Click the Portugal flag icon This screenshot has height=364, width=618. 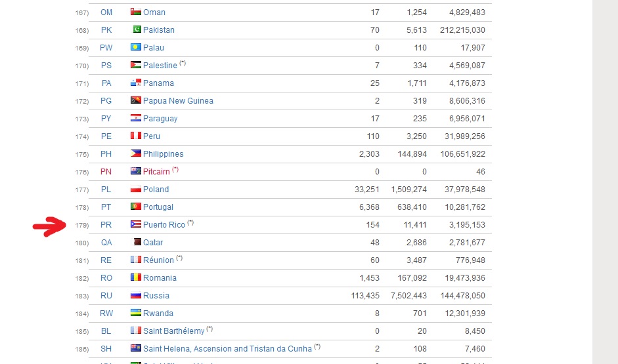[x=136, y=207]
